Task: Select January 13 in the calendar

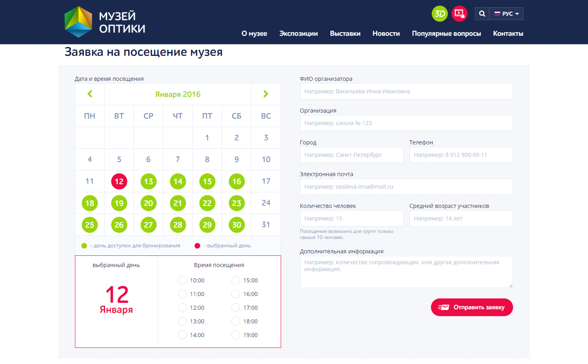Action: [x=149, y=181]
